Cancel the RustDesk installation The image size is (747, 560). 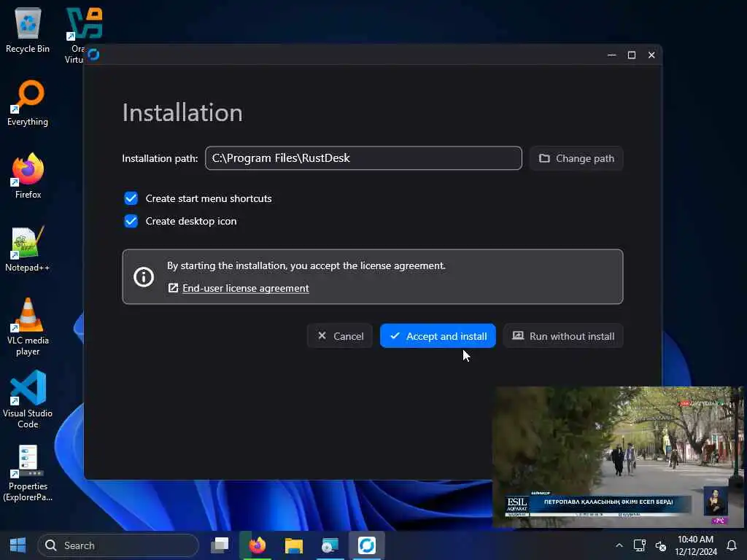[x=340, y=335]
